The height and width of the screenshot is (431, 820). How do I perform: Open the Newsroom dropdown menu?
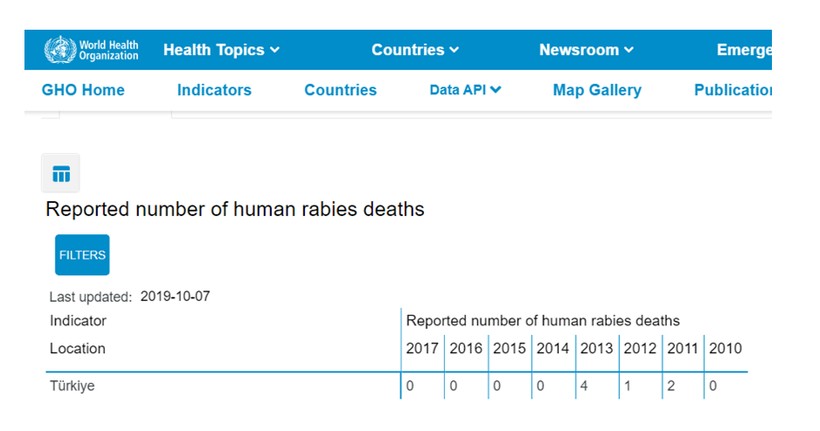(x=586, y=50)
